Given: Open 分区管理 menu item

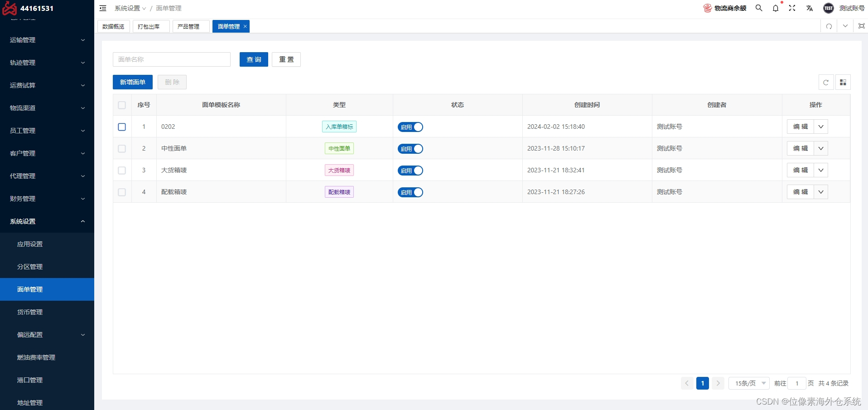Looking at the screenshot, I should coord(47,267).
